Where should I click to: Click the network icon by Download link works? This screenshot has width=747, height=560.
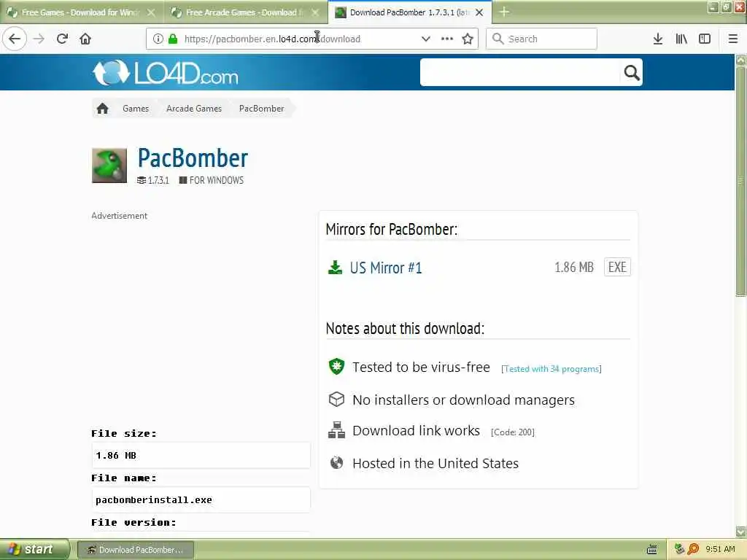337,430
